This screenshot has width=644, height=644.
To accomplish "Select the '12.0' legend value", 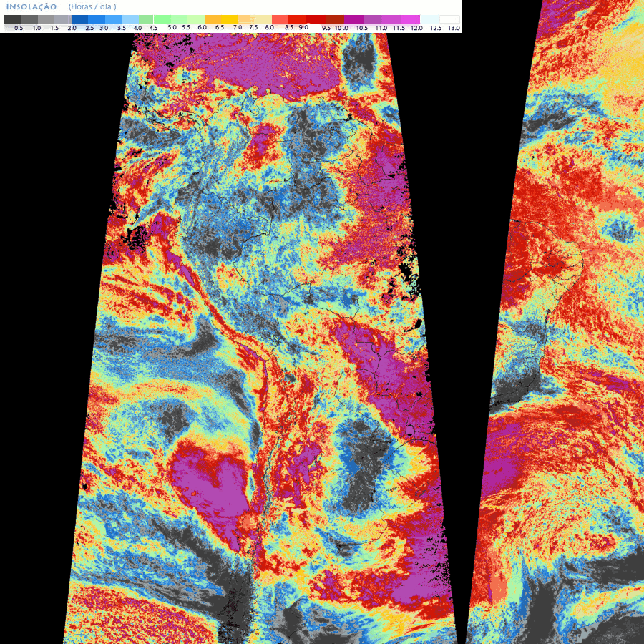I will point(416,28).
